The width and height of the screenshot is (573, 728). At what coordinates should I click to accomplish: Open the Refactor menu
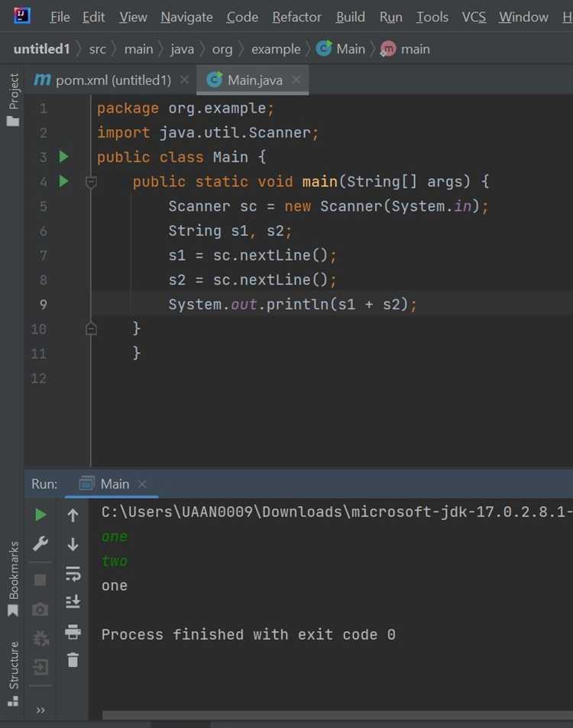296,17
